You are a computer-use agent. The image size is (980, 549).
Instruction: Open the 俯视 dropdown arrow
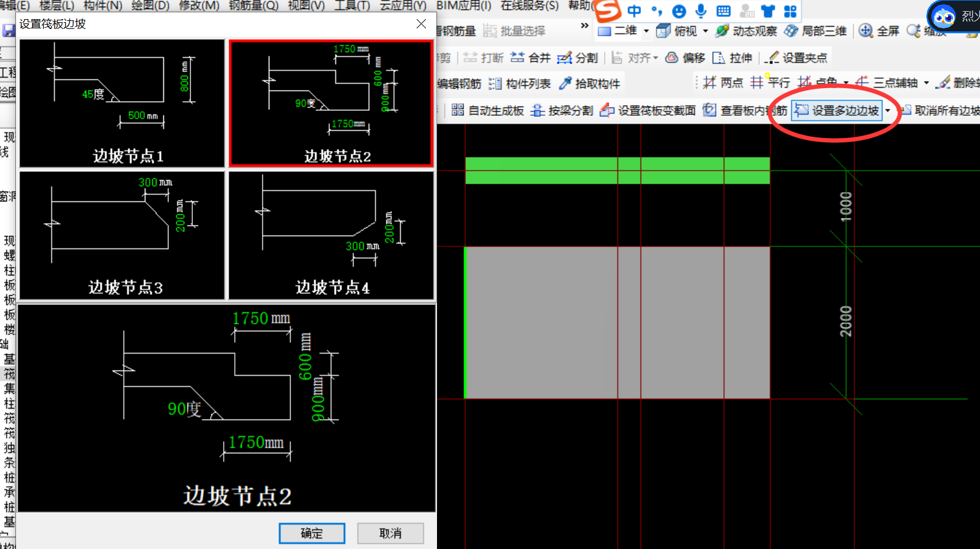coord(705,31)
